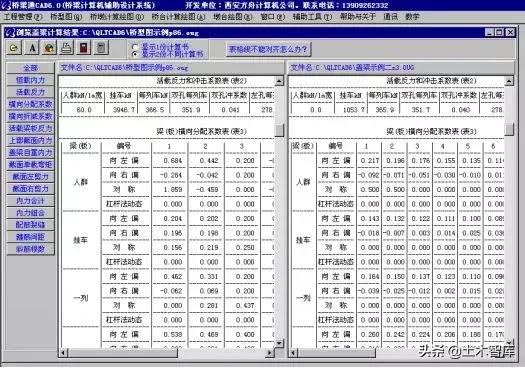Viewport: 525px width, 368px height.
Task: Open the 数学 menu
Action: coord(412,17)
